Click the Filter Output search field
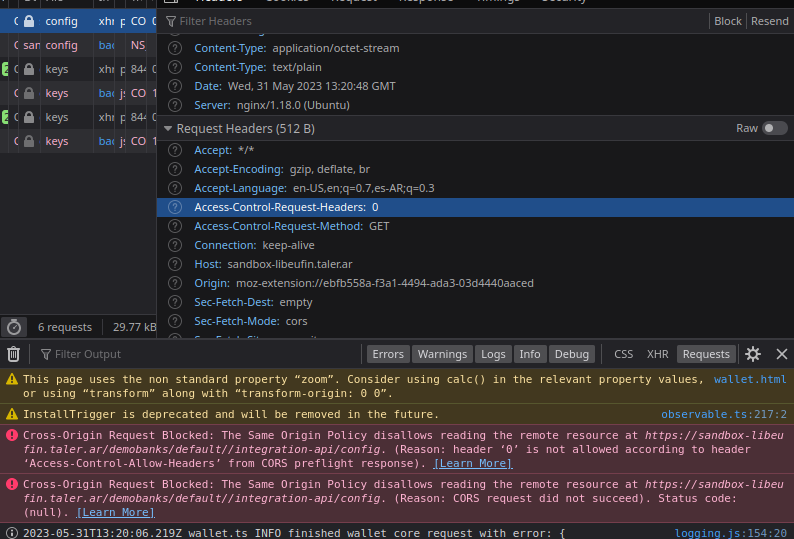794x539 pixels. [x=200, y=354]
